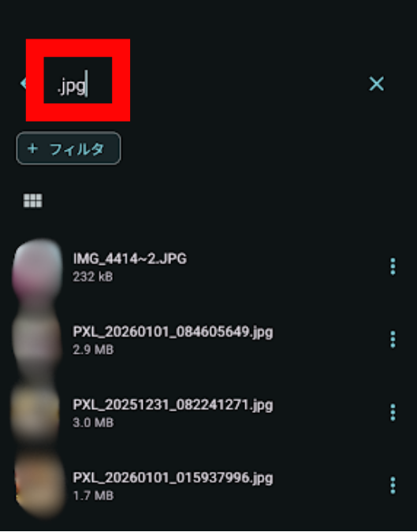The image size is (417, 532).
Task: Open options menu for PXL_20260101_015937996.jpg
Action: [393, 485]
